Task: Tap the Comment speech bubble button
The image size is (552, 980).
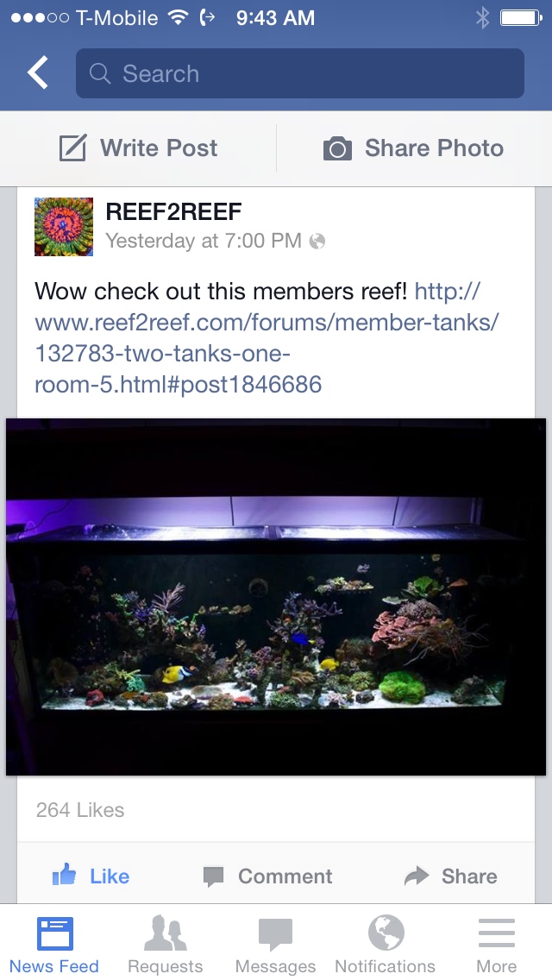Action: coord(268,876)
